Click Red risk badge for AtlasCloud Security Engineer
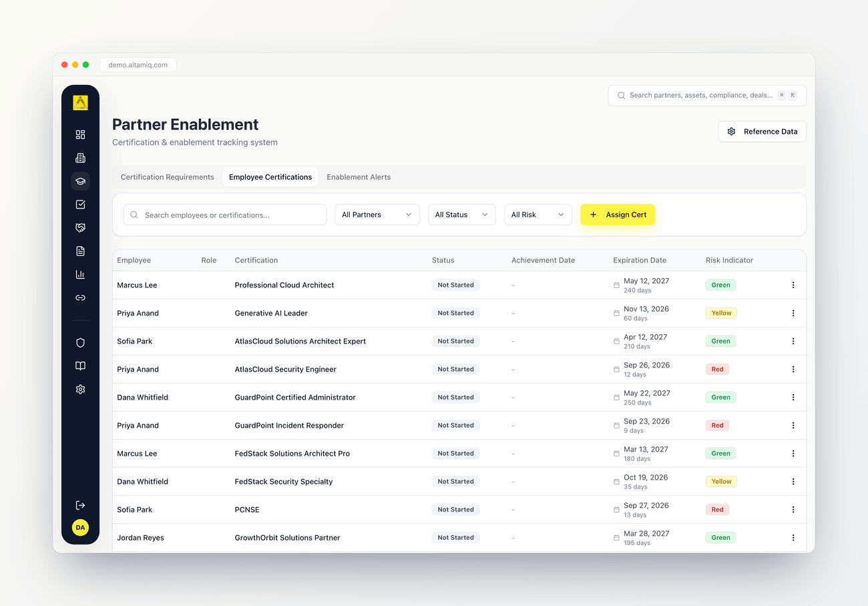The width and height of the screenshot is (868, 606). click(717, 369)
